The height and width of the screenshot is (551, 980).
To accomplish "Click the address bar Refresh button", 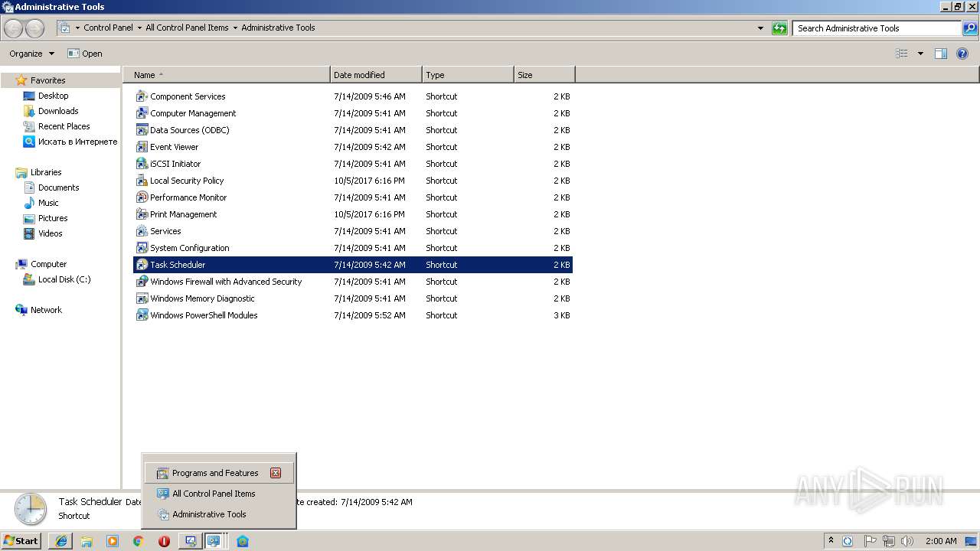I will [x=779, y=28].
